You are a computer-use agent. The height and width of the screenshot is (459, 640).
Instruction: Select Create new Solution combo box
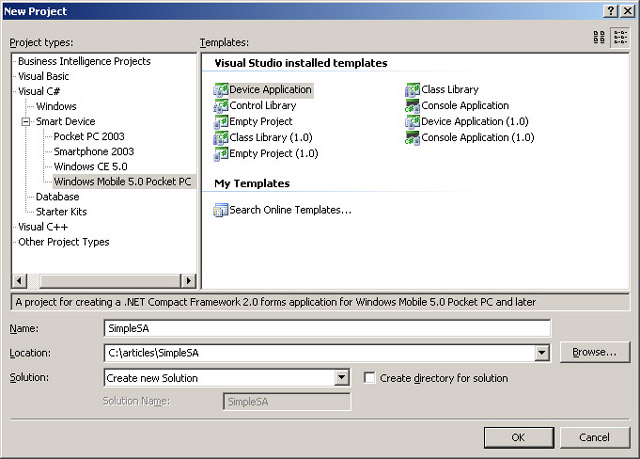(x=227, y=378)
